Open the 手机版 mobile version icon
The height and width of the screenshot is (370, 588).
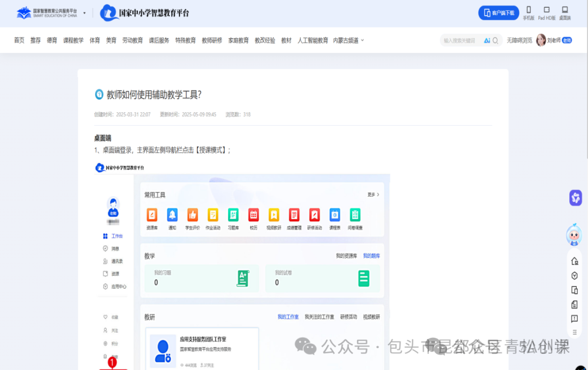(528, 13)
